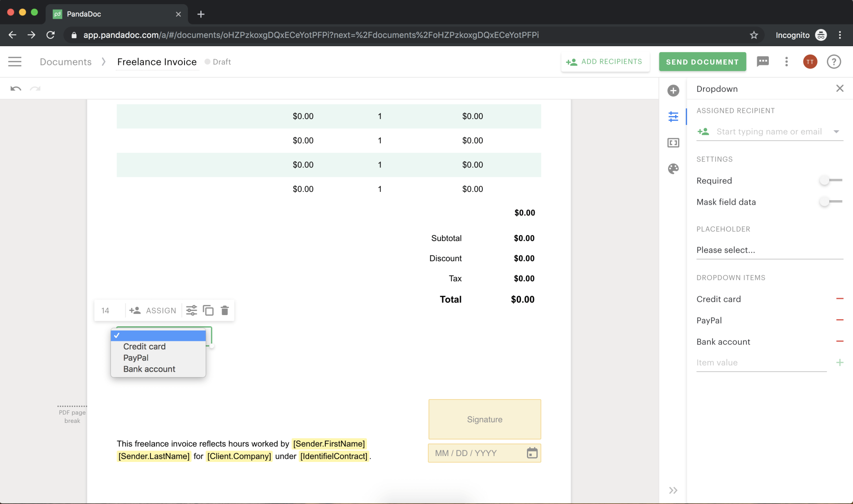Open the add content blocks panel
Screen dimensions: 853x504
(673, 90)
